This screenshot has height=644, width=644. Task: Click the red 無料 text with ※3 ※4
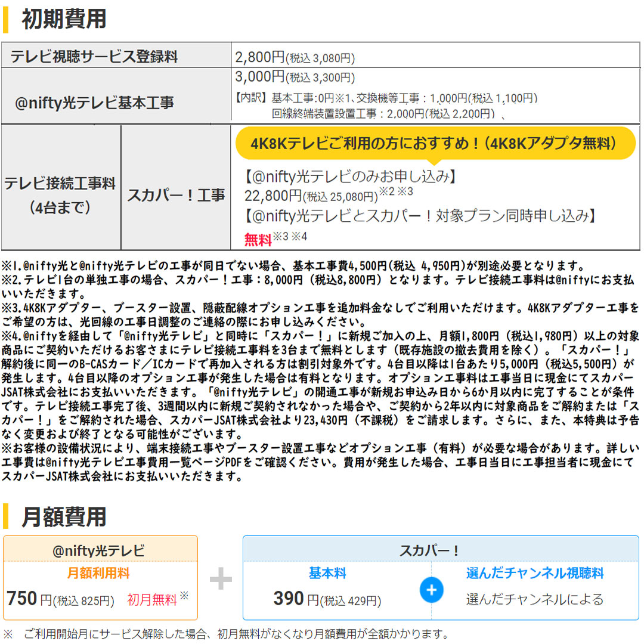[275, 238]
